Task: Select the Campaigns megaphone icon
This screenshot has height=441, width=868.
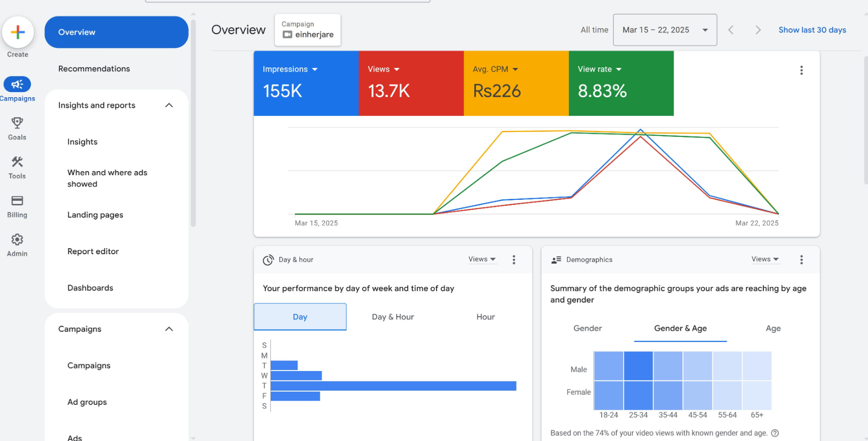Action: (17, 84)
